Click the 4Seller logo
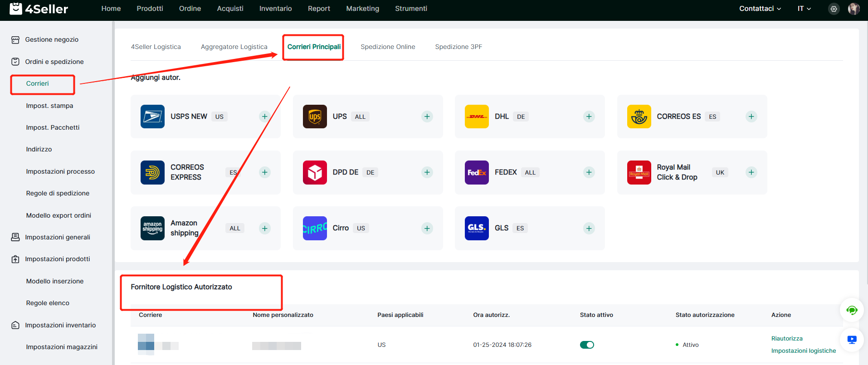This screenshot has width=868, height=365. click(39, 9)
